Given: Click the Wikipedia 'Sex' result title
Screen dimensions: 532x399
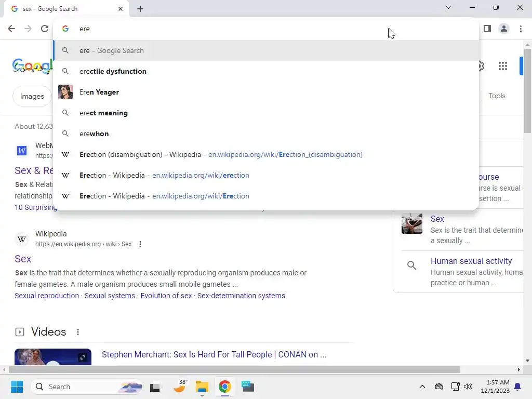Looking at the screenshot, I should coord(23,259).
